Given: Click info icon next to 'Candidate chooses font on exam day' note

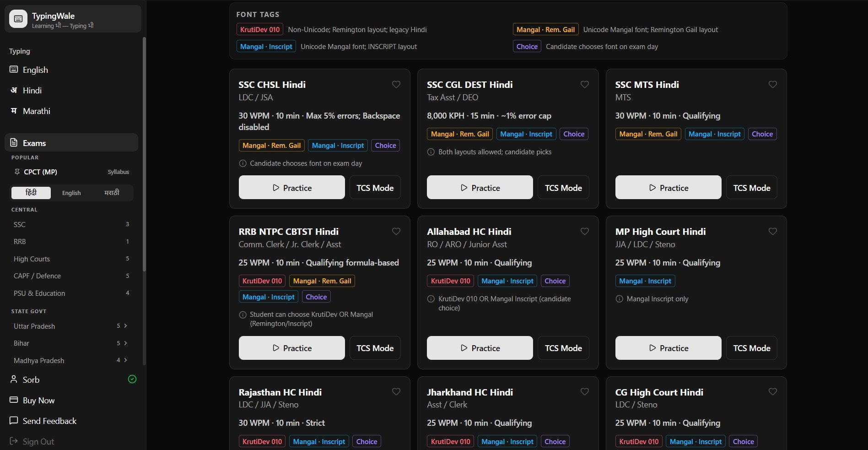Looking at the screenshot, I should pos(243,163).
